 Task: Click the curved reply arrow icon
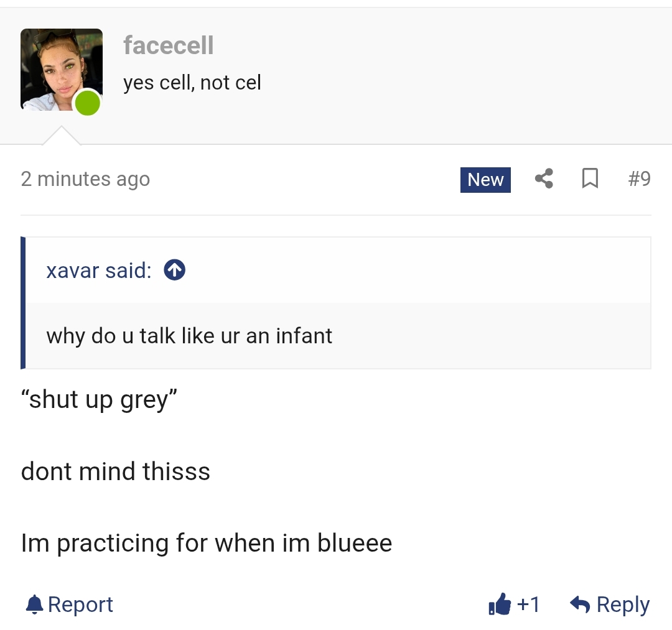click(x=581, y=605)
